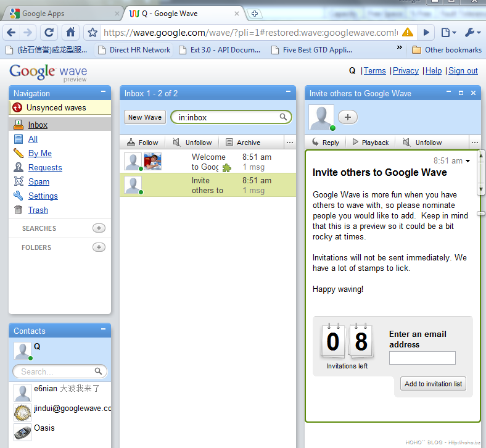Screen dimensions: 486x448
Task: Close the Google Wave tab
Action: click(x=236, y=14)
